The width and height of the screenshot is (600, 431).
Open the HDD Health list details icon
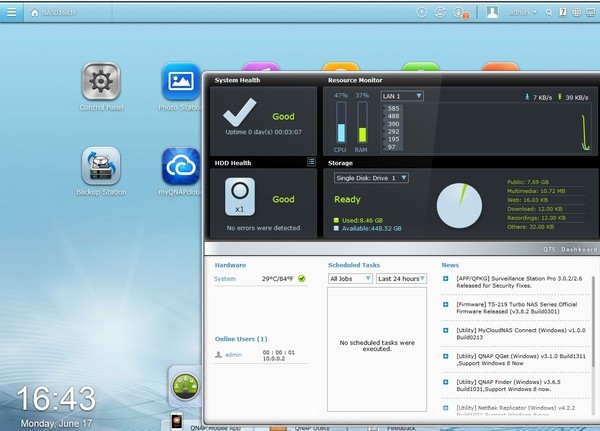tap(311, 162)
